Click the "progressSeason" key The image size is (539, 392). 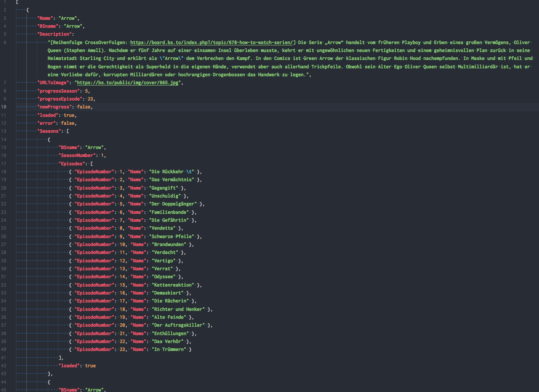click(x=58, y=91)
